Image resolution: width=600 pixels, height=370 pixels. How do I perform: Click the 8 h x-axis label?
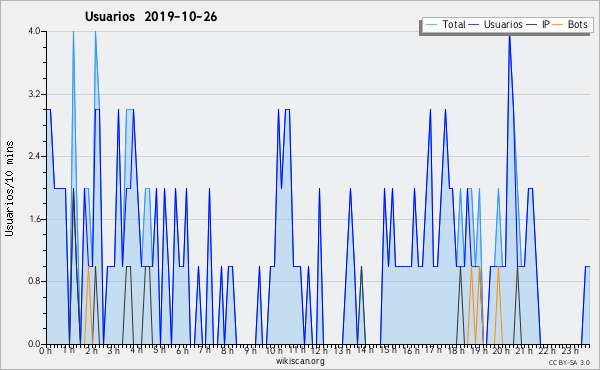point(227,351)
